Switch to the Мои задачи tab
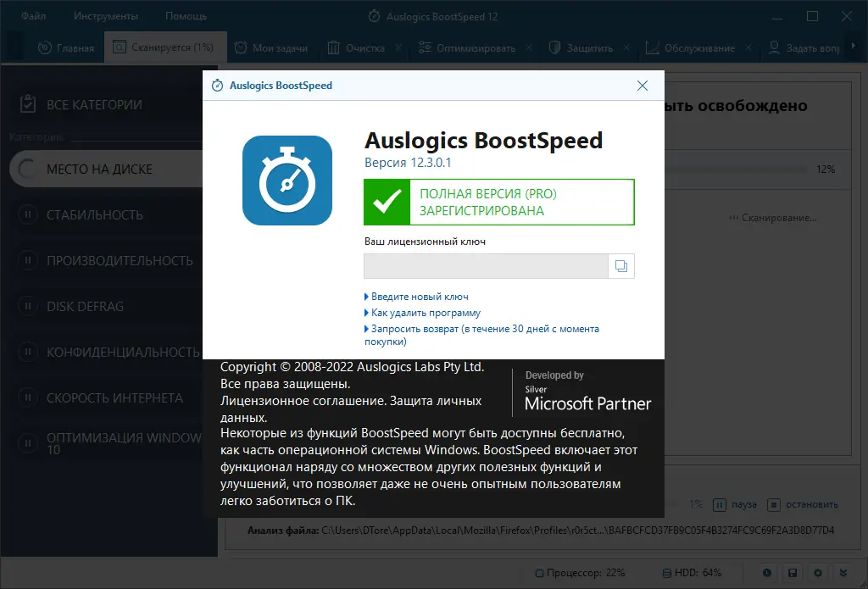The height and width of the screenshot is (589, 868). click(x=270, y=48)
